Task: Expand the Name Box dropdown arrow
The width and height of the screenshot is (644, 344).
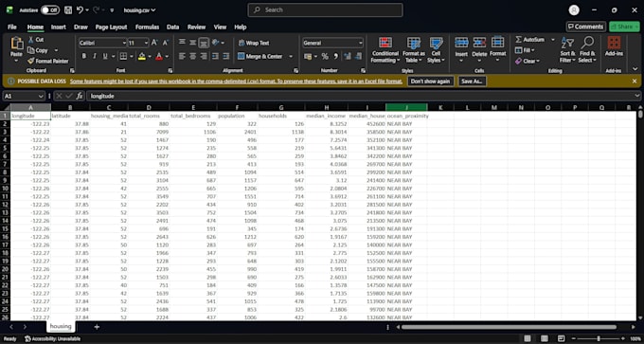Action: point(41,96)
